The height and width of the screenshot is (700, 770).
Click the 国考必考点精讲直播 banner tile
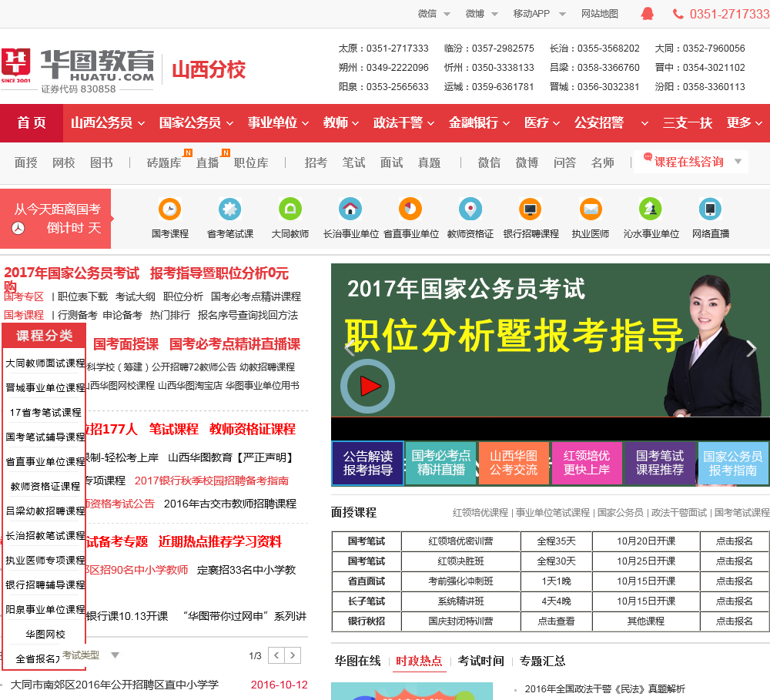pyautogui.click(x=440, y=464)
